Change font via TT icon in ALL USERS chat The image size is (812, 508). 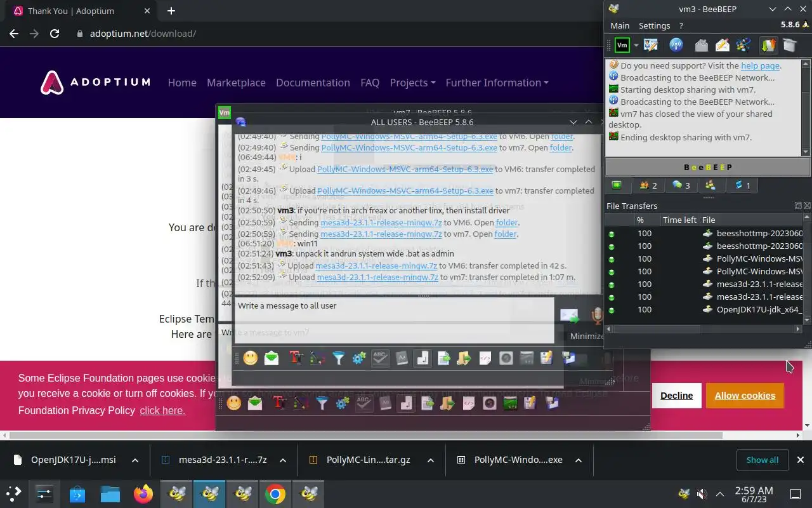pos(296,358)
